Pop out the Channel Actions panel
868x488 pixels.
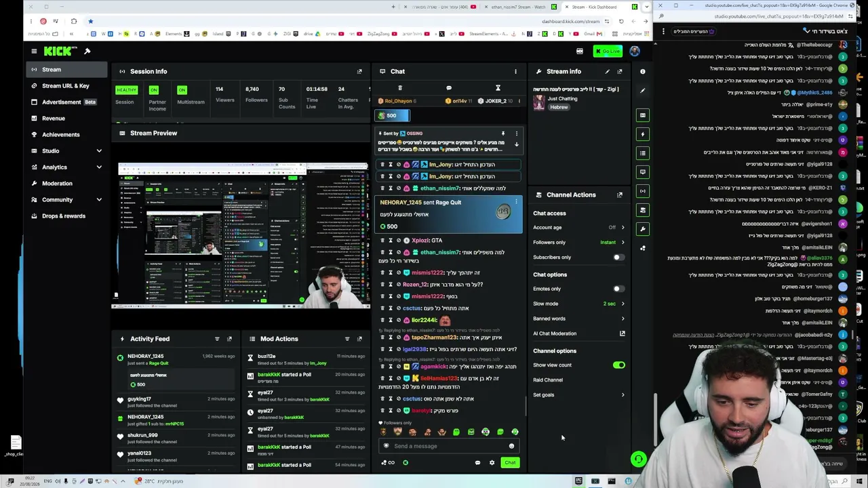click(620, 195)
